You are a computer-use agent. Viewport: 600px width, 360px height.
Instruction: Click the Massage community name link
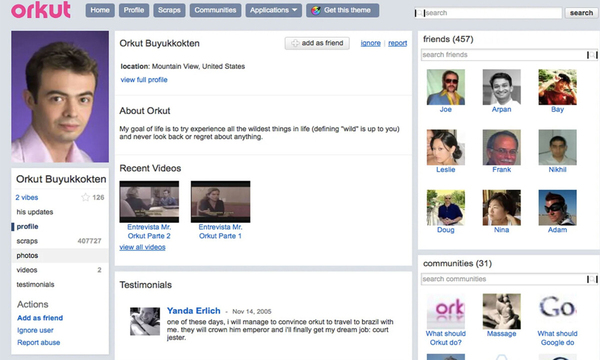(502, 334)
